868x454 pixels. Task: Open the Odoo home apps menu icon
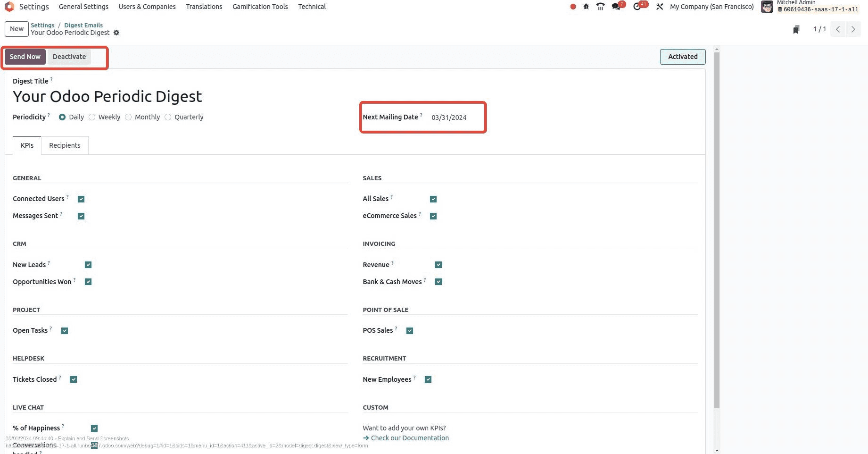[x=9, y=7]
